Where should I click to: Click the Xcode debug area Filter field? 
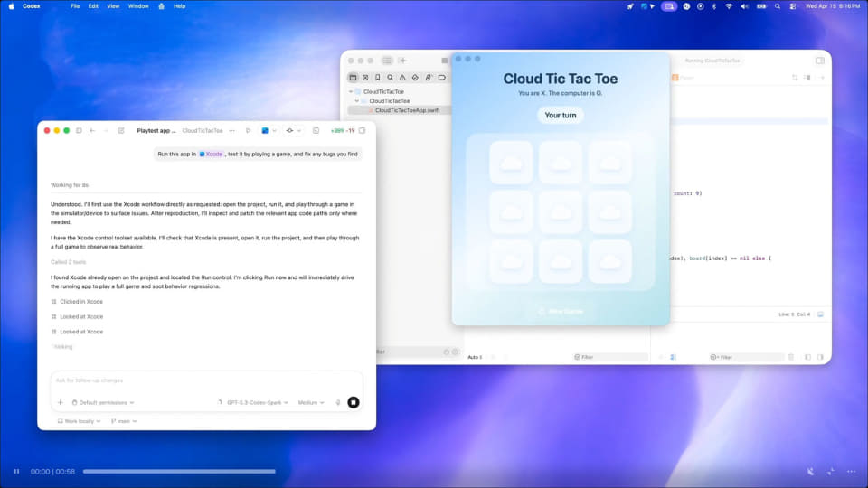point(610,358)
